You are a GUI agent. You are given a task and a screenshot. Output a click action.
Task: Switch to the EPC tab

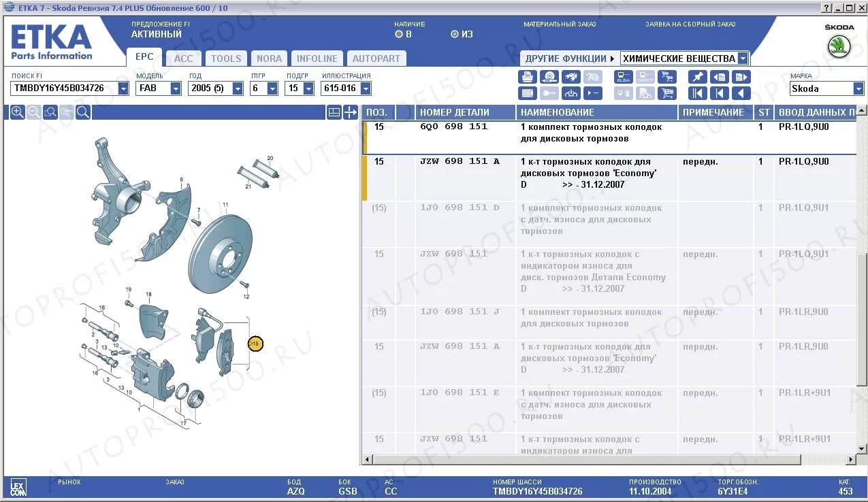pyautogui.click(x=144, y=57)
